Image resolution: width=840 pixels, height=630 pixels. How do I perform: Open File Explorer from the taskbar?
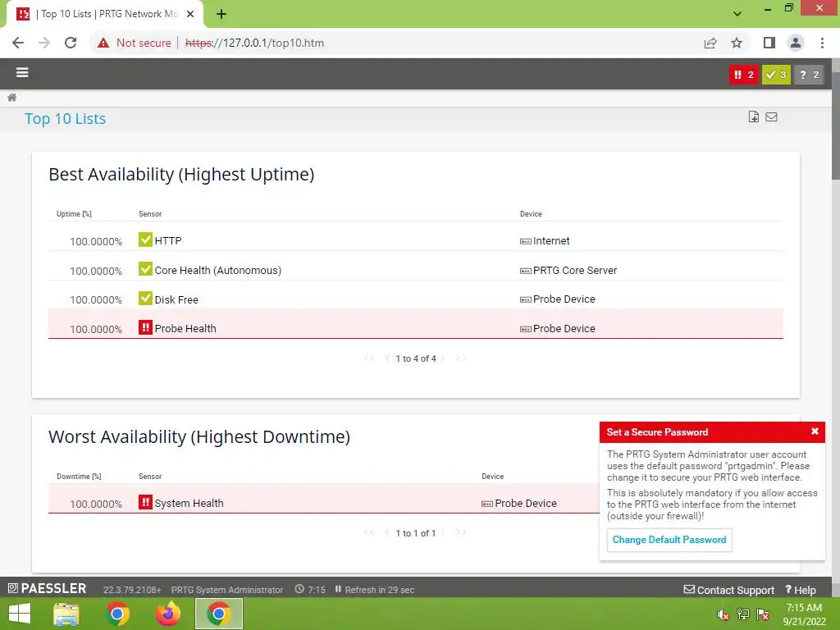[x=66, y=614]
